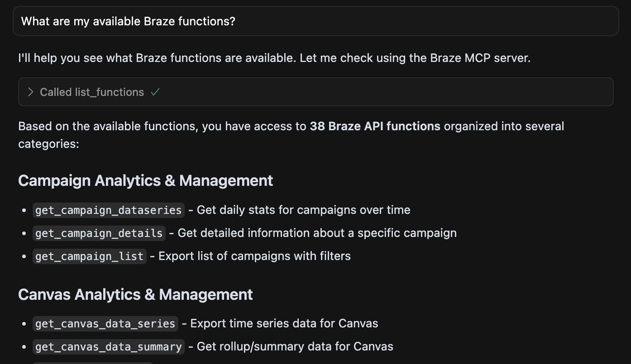Select the get_campaign_dataseries code snippet

pyautogui.click(x=108, y=210)
